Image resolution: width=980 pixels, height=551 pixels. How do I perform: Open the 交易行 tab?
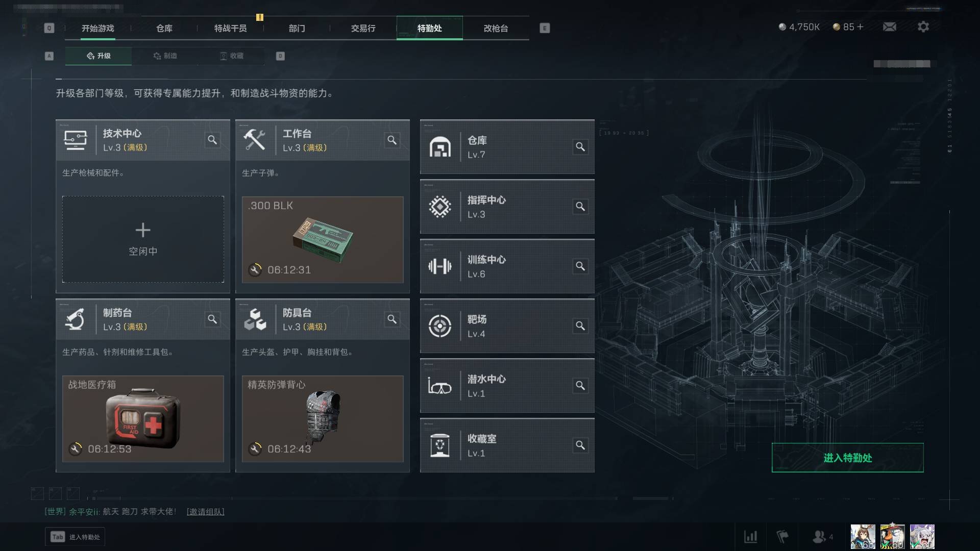[x=363, y=28]
